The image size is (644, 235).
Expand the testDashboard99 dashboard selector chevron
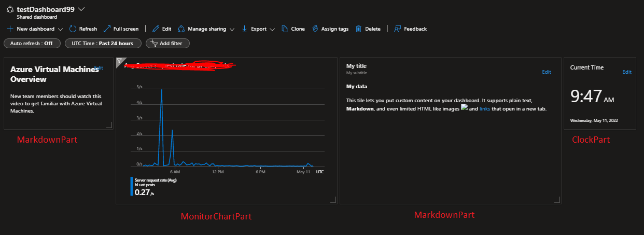(81, 9)
